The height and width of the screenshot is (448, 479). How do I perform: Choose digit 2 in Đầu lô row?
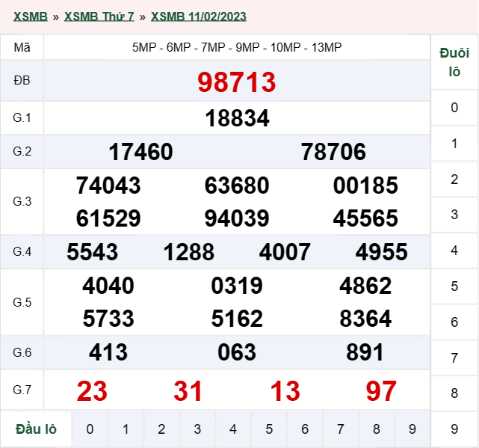[x=161, y=429]
